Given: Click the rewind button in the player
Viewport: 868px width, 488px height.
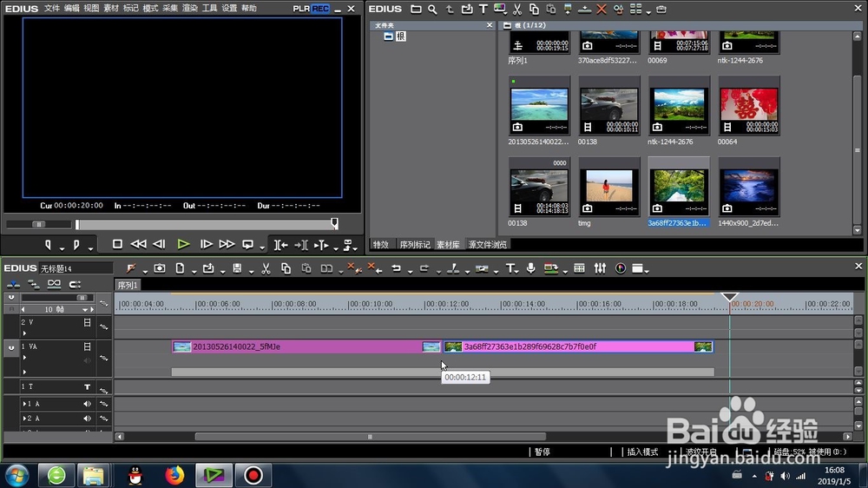Looking at the screenshot, I should (x=138, y=244).
